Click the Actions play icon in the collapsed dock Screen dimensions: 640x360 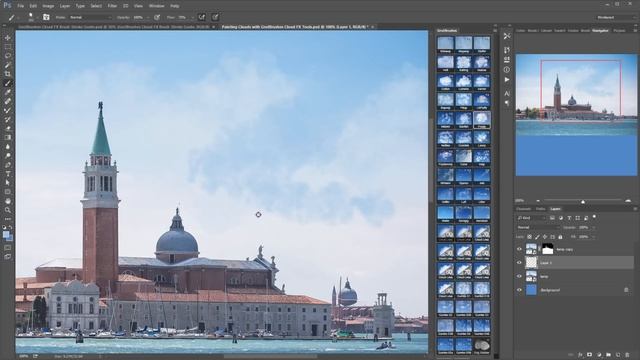pos(507,80)
